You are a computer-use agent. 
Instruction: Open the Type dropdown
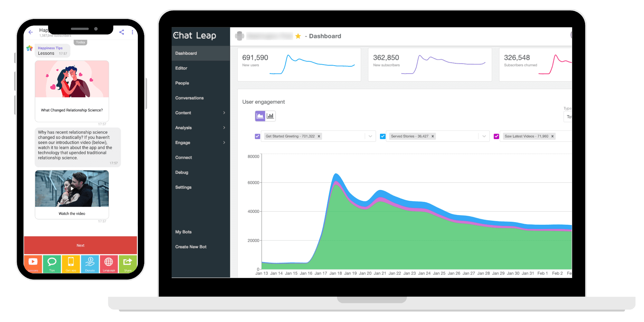(568, 117)
